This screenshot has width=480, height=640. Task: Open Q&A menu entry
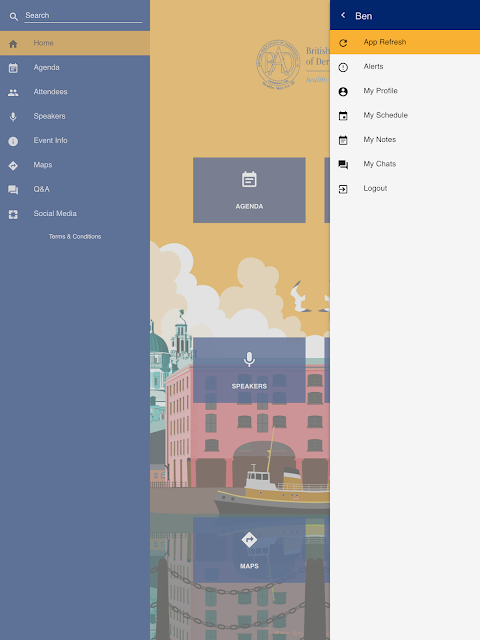click(75, 189)
